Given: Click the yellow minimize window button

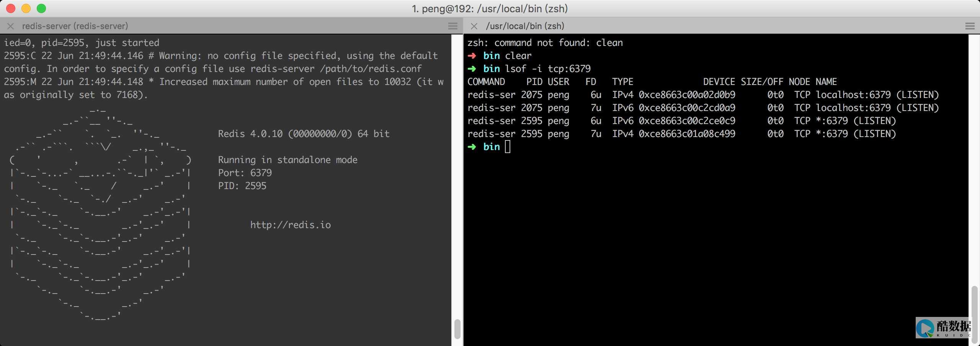Looking at the screenshot, I should pyautogui.click(x=26, y=8).
